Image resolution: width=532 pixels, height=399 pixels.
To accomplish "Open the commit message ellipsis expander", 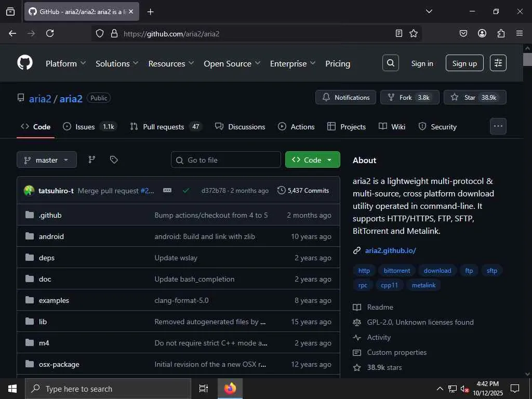I will point(167,190).
